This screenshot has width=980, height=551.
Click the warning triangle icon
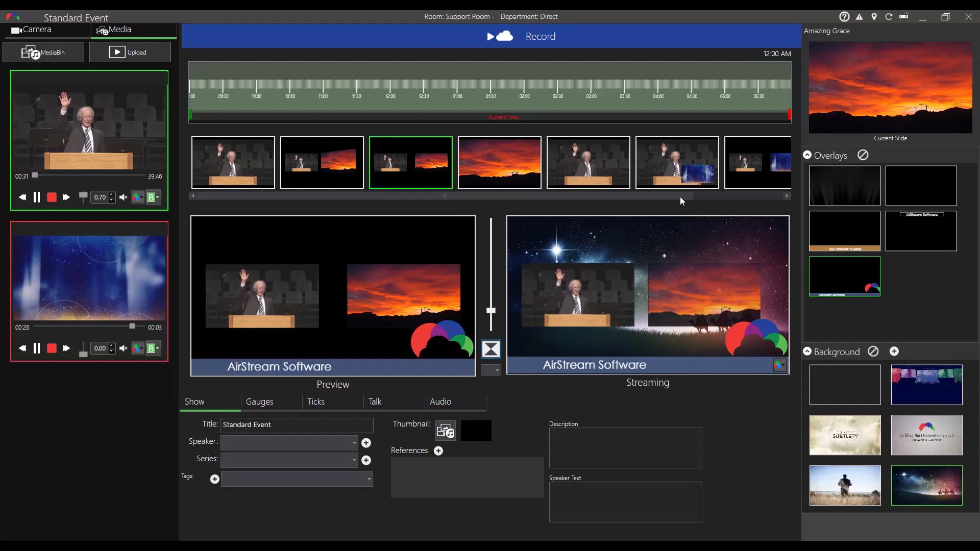(860, 16)
